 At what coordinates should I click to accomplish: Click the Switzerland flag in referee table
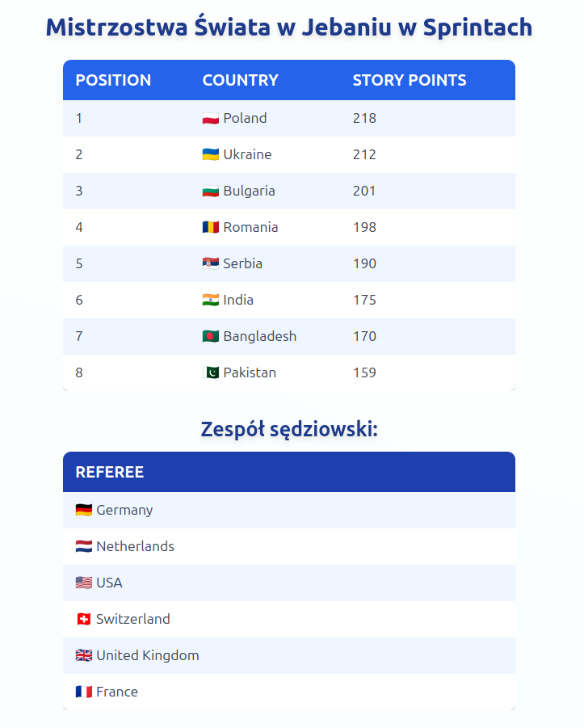(x=84, y=620)
